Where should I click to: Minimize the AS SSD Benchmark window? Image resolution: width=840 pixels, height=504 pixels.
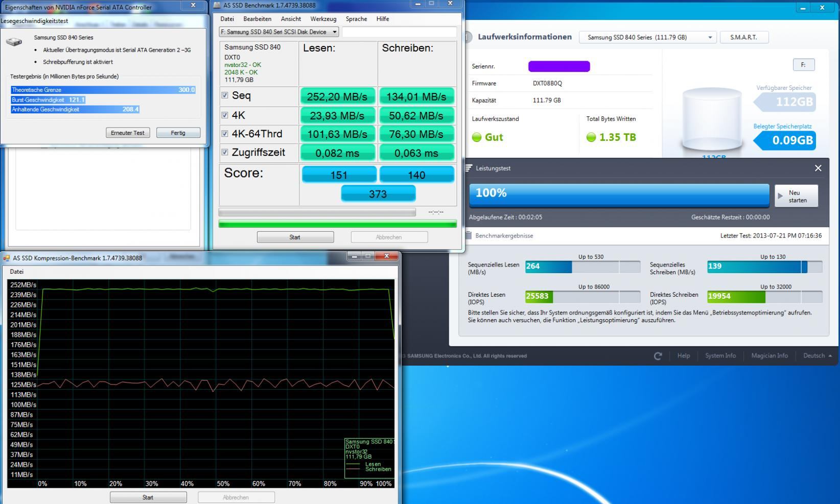418,4
